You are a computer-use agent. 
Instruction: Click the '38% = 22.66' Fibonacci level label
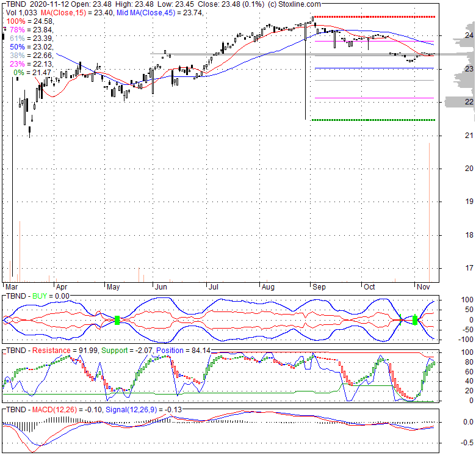tap(31, 56)
